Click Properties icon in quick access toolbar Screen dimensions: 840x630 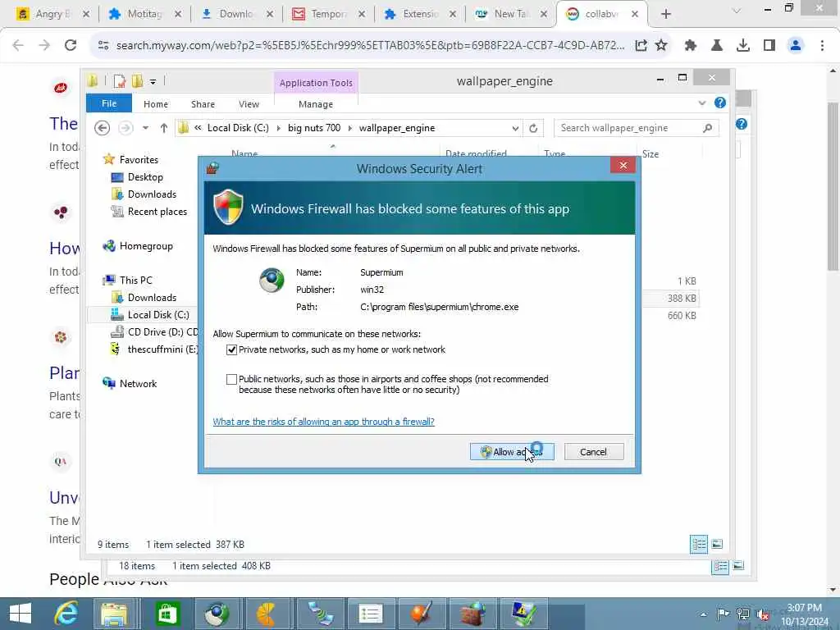tap(119, 81)
